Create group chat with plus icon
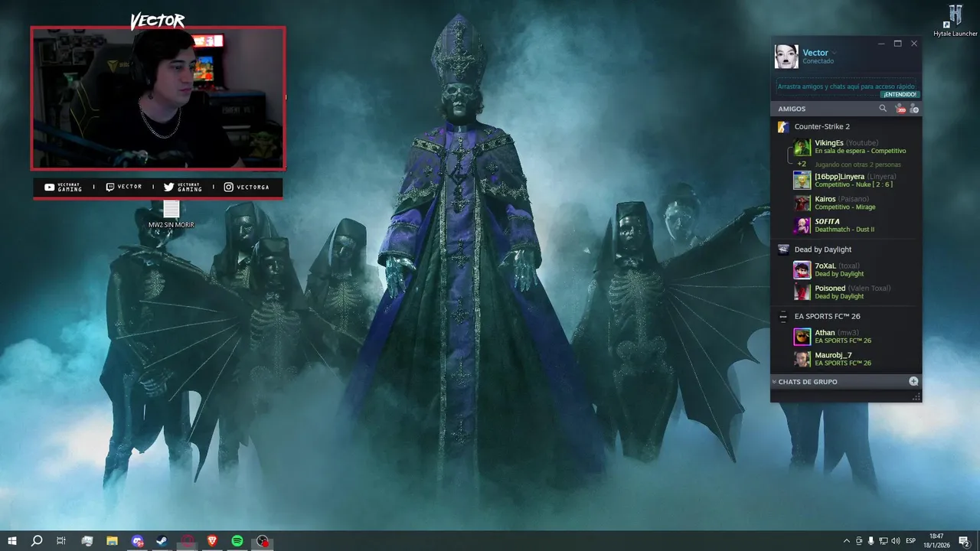980x551 pixels. [913, 381]
